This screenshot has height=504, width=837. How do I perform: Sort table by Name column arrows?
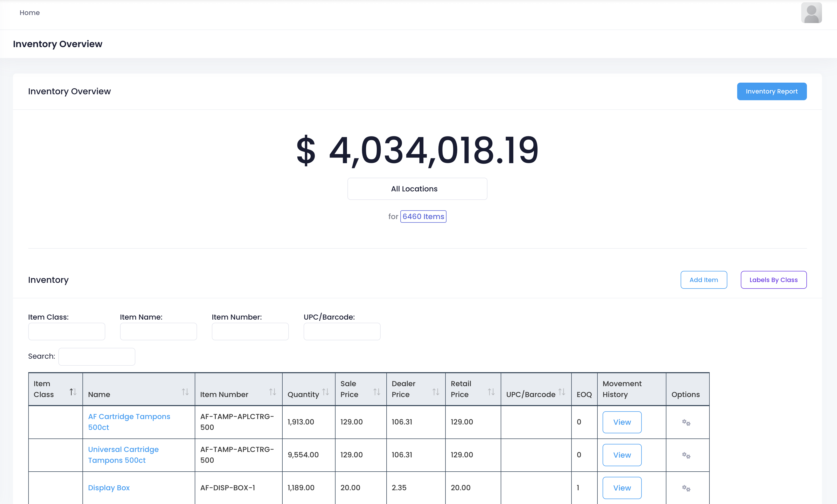[x=185, y=392]
